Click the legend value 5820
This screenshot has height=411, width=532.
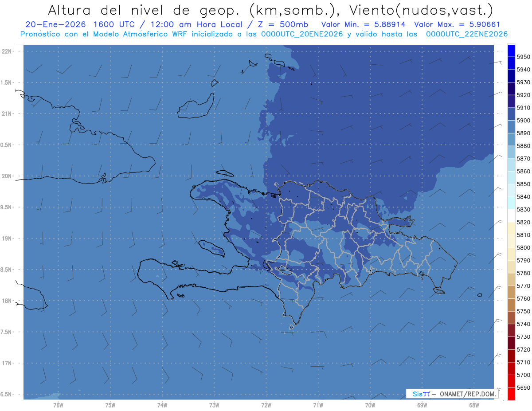[523, 222]
